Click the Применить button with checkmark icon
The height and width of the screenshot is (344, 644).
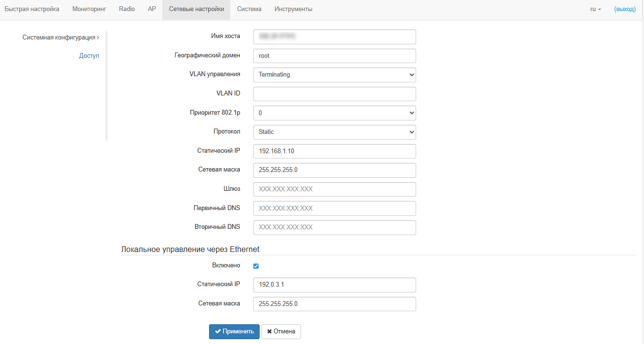[234, 331]
